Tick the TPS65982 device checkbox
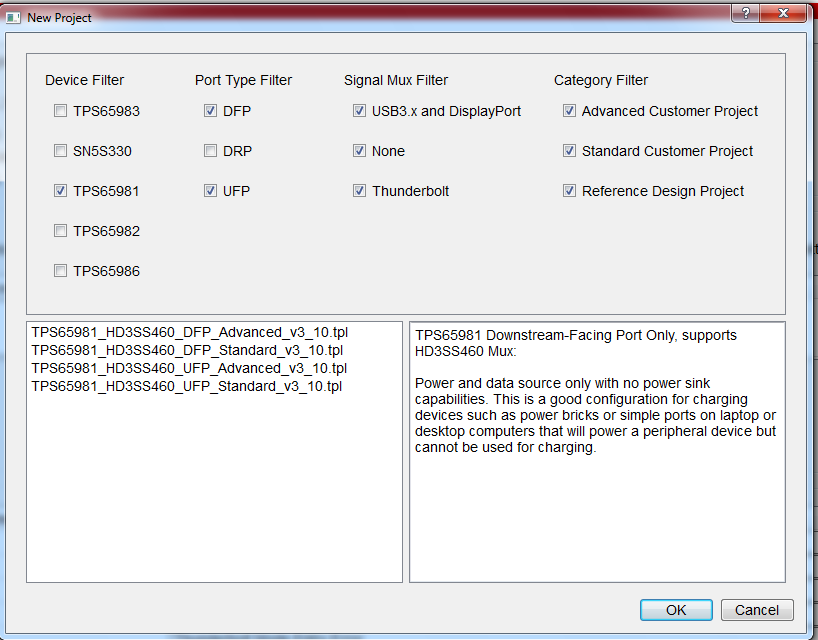Image resolution: width=818 pixels, height=640 pixels. tap(61, 231)
